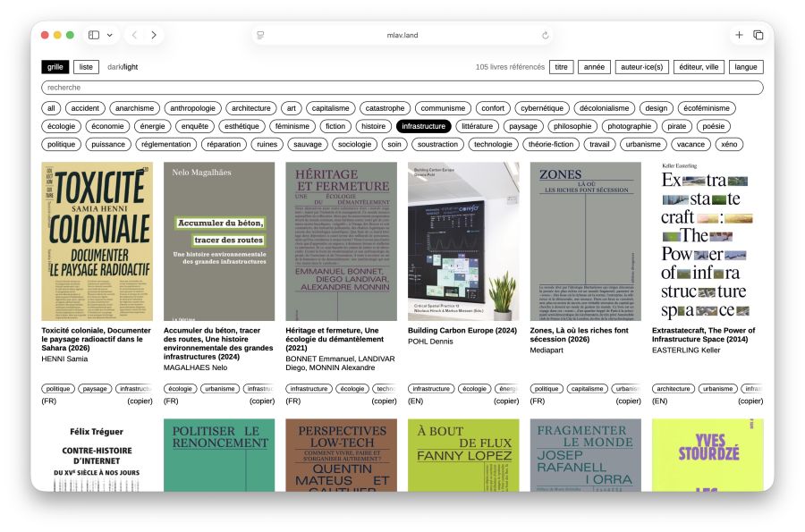Sort books by titre
805x532 pixels.
(x=561, y=67)
